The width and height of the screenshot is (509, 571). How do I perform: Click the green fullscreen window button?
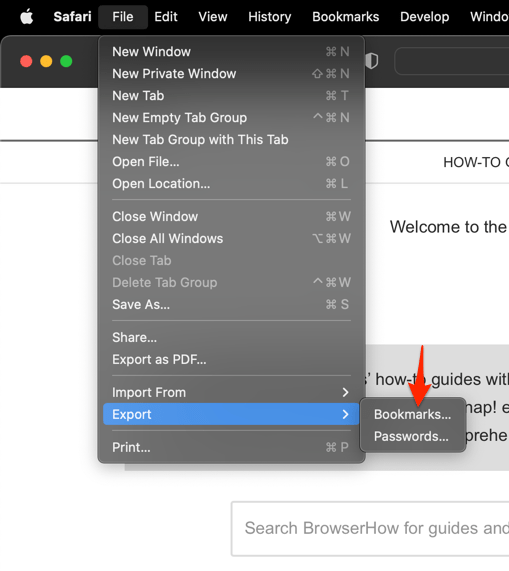pyautogui.click(x=66, y=61)
